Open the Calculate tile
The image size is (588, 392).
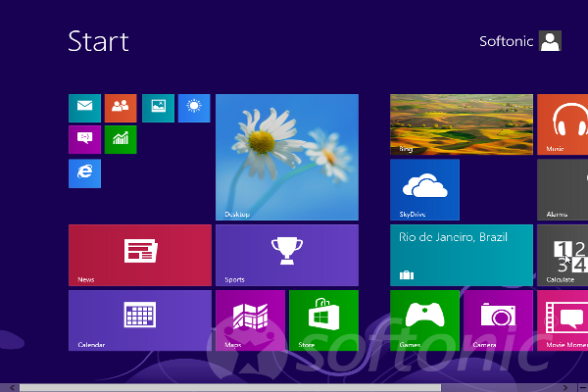point(563,255)
